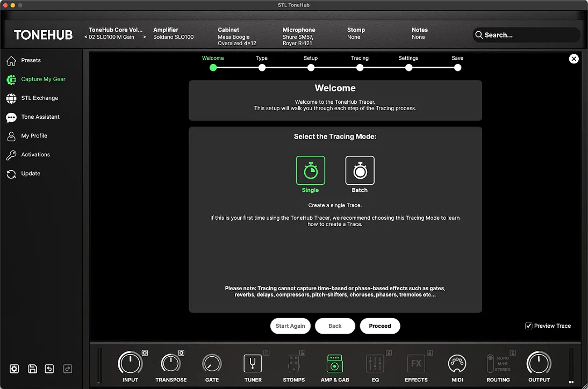The height and width of the screenshot is (389, 588).
Task: Click the redo arrow icon
Action: coord(68,369)
